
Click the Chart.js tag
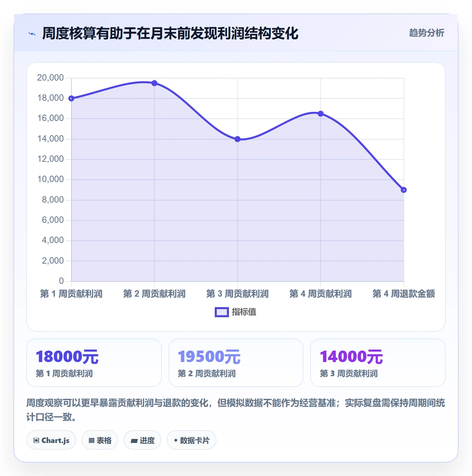click(51, 440)
